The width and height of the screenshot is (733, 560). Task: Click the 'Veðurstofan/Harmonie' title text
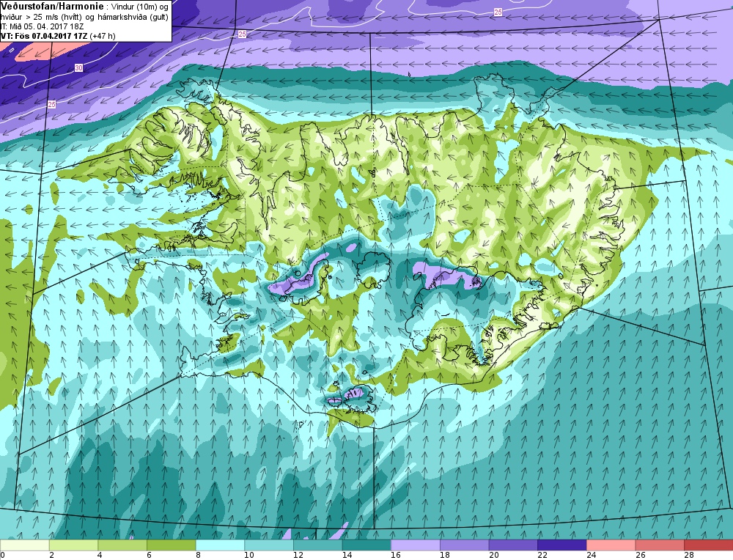51,6
